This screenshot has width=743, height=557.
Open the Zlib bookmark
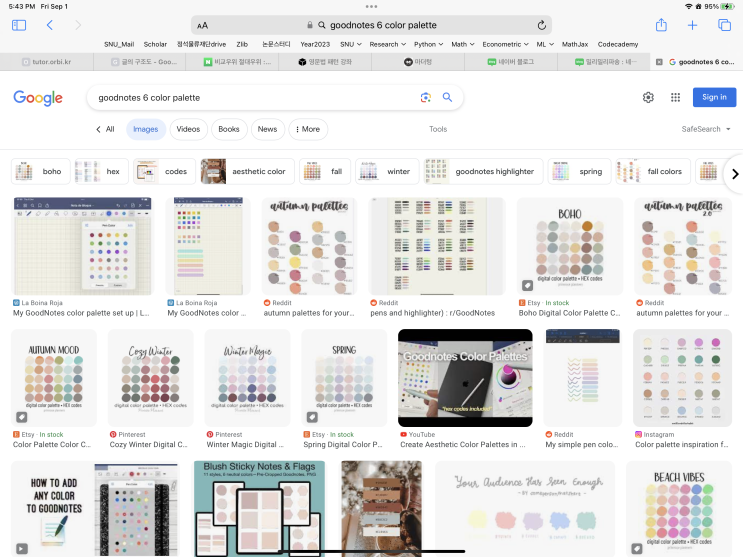(242, 44)
